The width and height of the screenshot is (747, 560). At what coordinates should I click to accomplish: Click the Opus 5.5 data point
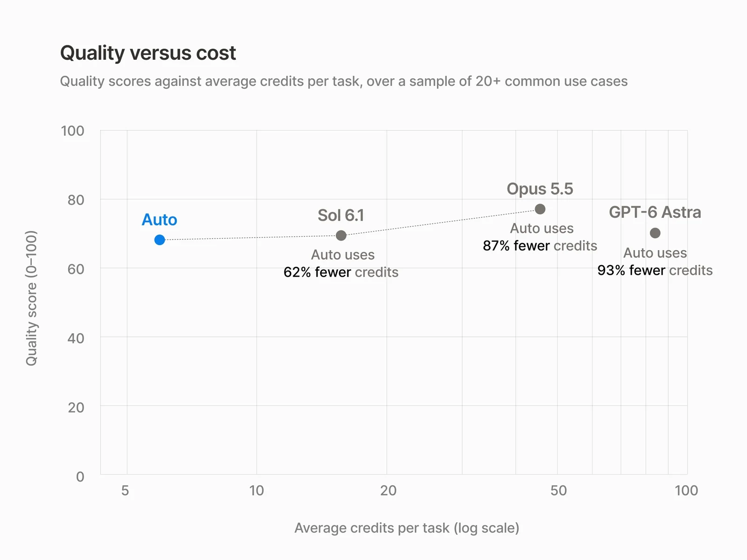540,209
